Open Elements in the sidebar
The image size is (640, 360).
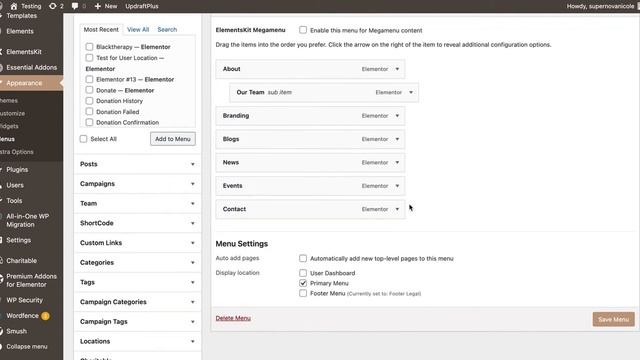[x=20, y=31]
